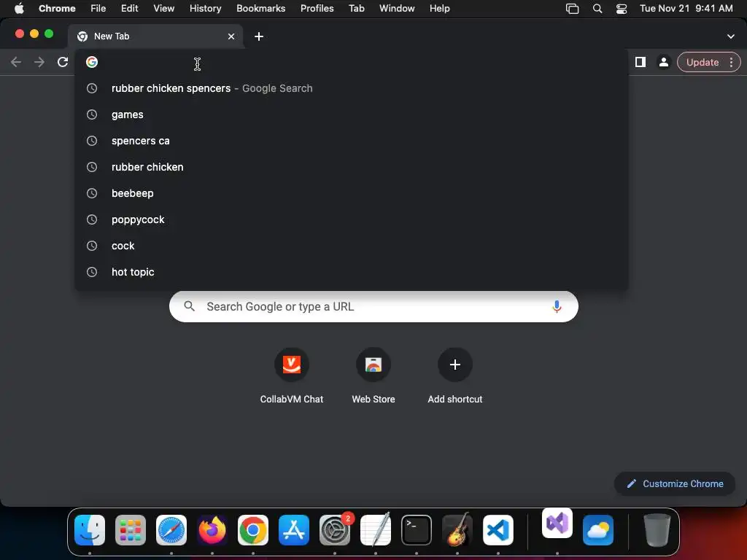Open the History menu
This screenshot has width=747, height=560.
click(205, 8)
